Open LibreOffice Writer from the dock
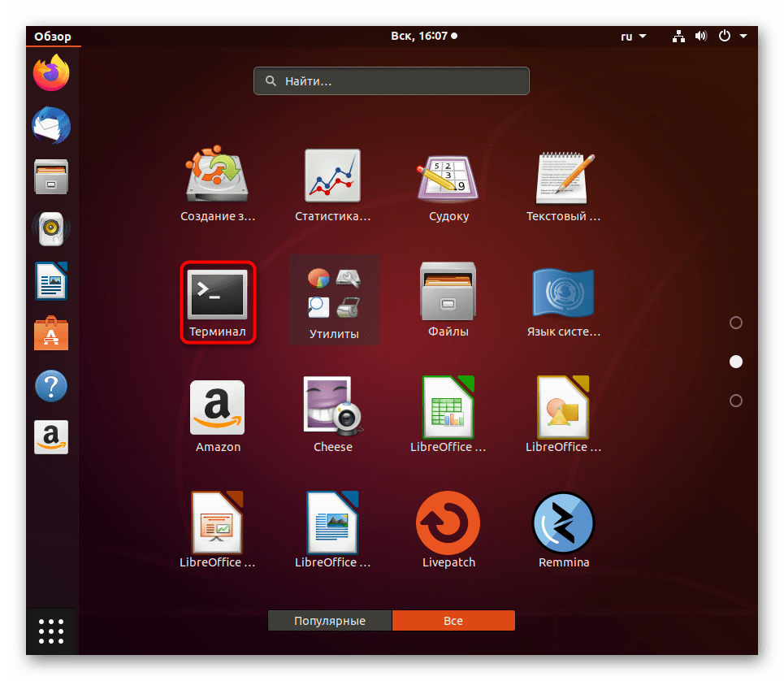The height and width of the screenshot is (681, 784). pos(51,281)
